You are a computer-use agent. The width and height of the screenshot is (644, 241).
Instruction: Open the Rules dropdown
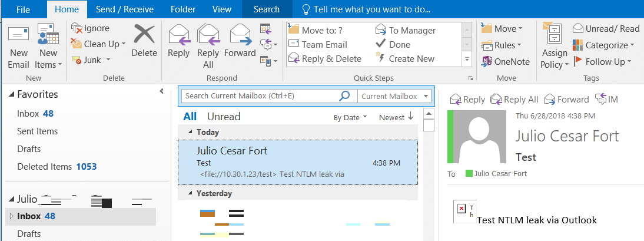coord(502,45)
